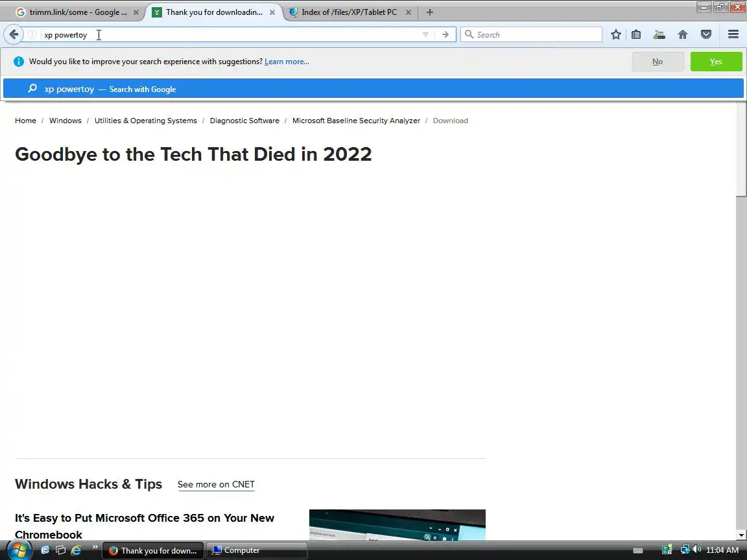Image resolution: width=747 pixels, height=560 pixels.
Task: Click the Go arrow in address bar
Action: click(445, 34)
